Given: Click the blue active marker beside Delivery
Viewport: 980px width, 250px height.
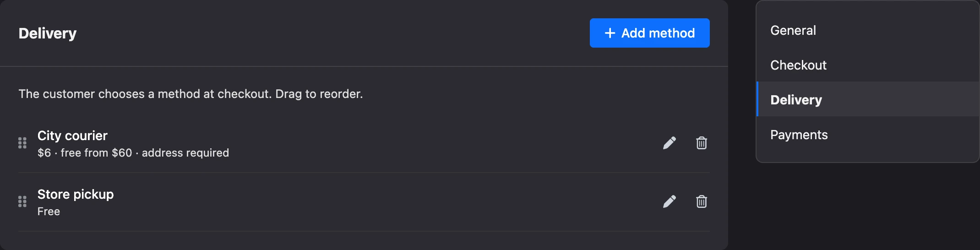Looking at the screenshot, I should [x=757, y=99].
